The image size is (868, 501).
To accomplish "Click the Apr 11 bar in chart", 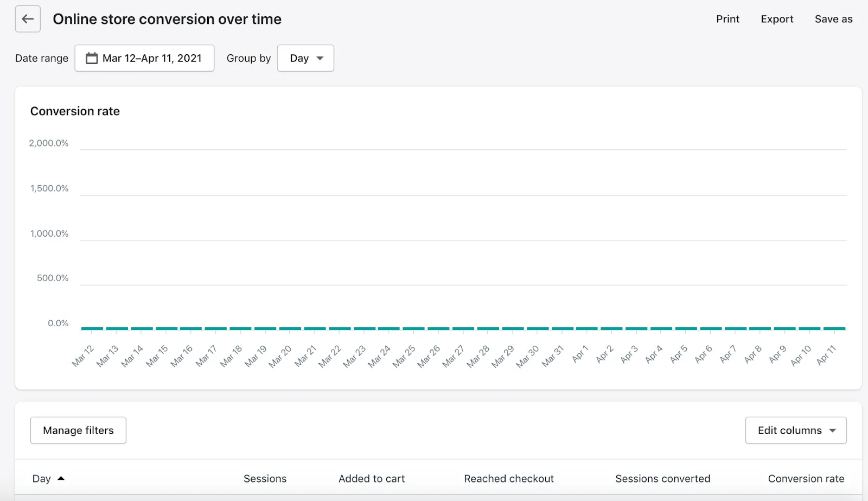I will pyautogui.click(x=834, y=328).
